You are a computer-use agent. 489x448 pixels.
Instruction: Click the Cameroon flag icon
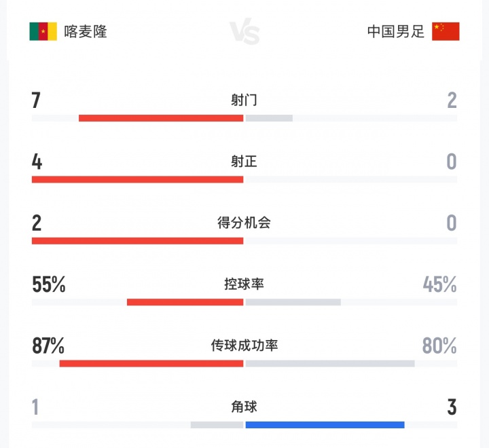(43, 31)
